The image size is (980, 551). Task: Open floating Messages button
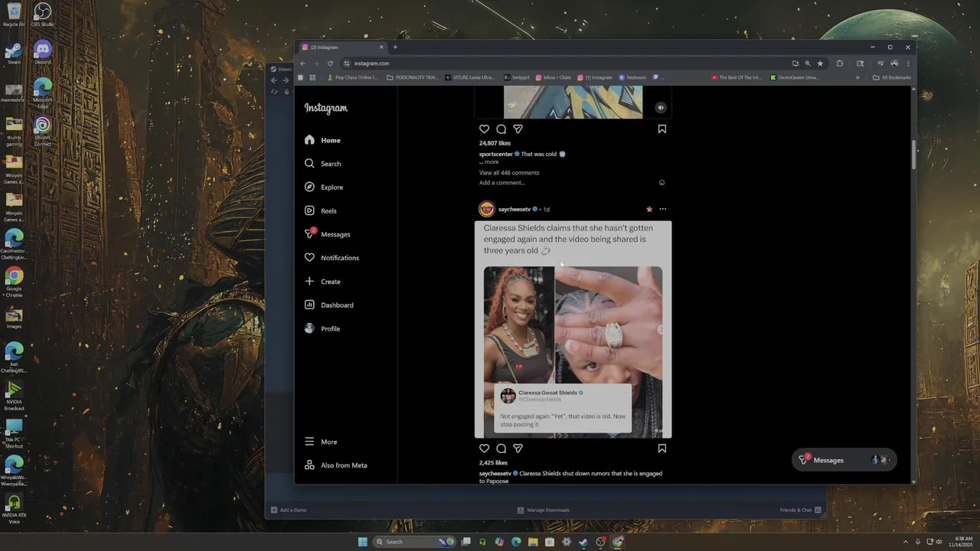pos(844,460)
